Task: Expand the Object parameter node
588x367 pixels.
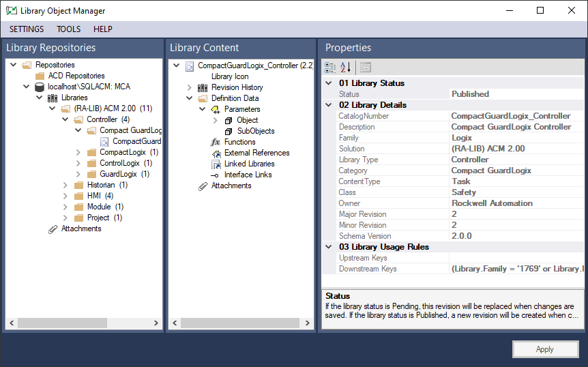Action: pos(216,120)
